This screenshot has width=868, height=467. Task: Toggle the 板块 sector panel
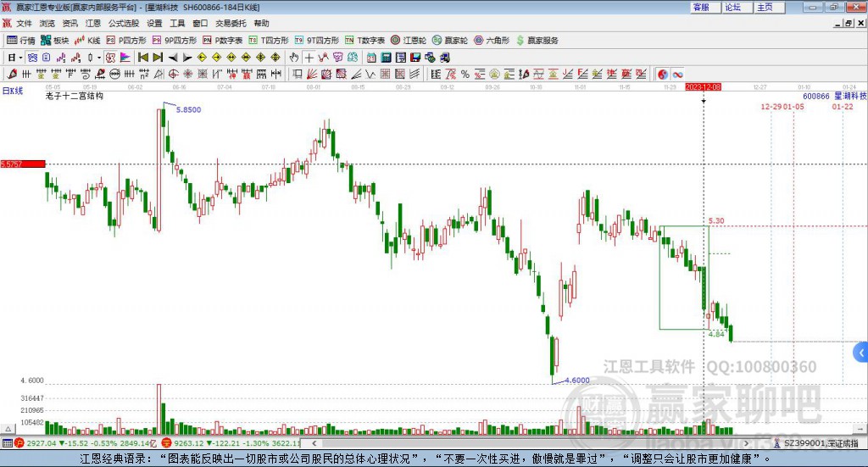pyautogui.click(x=55, y=40)
